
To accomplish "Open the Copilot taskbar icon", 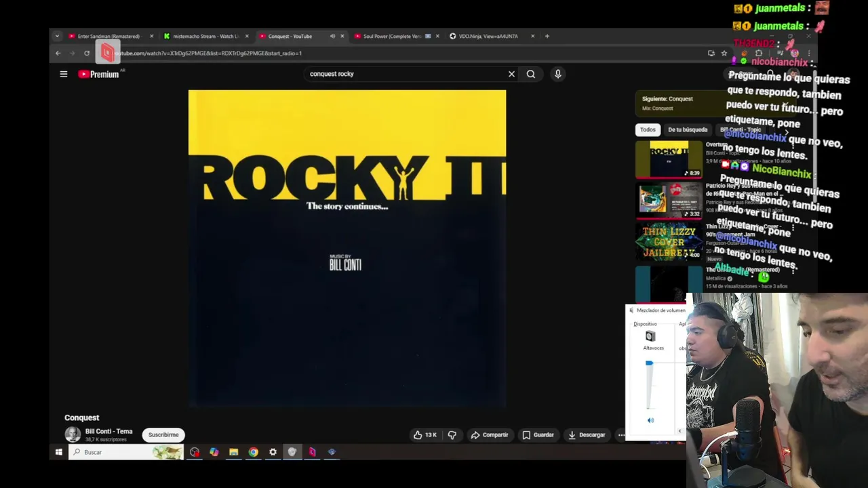I will (214, 452).
